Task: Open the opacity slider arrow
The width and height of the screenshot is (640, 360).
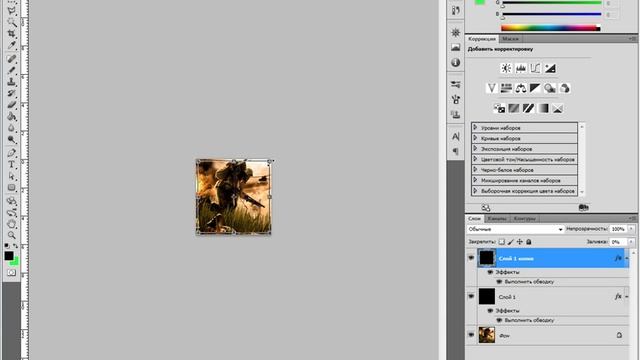Action: click(631, 229)
